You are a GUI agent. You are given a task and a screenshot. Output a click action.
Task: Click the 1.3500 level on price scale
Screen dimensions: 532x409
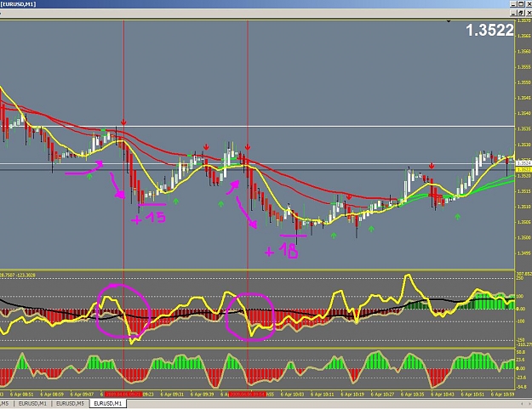pos(524,237)
